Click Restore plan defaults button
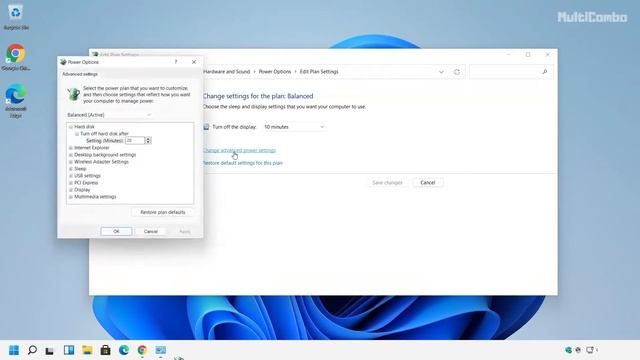 162,212
